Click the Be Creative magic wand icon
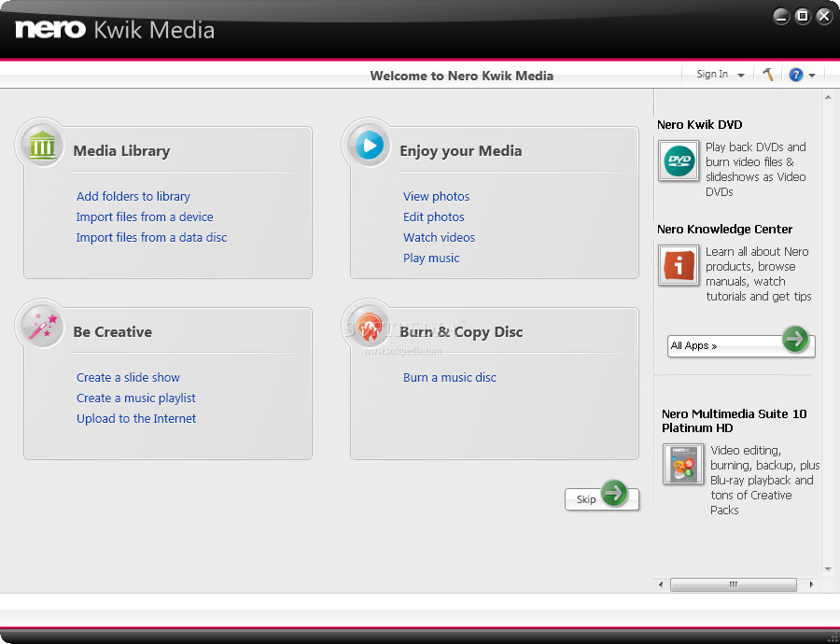This screenshot has width=840, height=644. pos(42,326)
